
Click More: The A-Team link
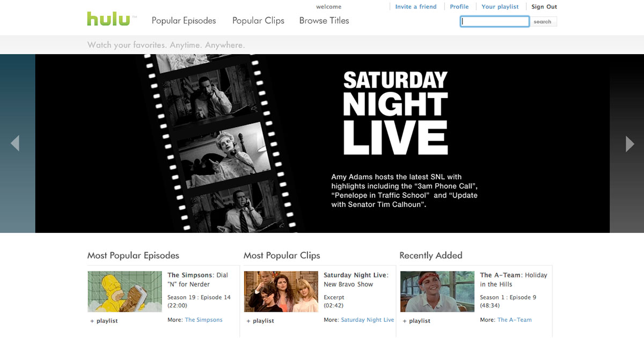[514, 320]
